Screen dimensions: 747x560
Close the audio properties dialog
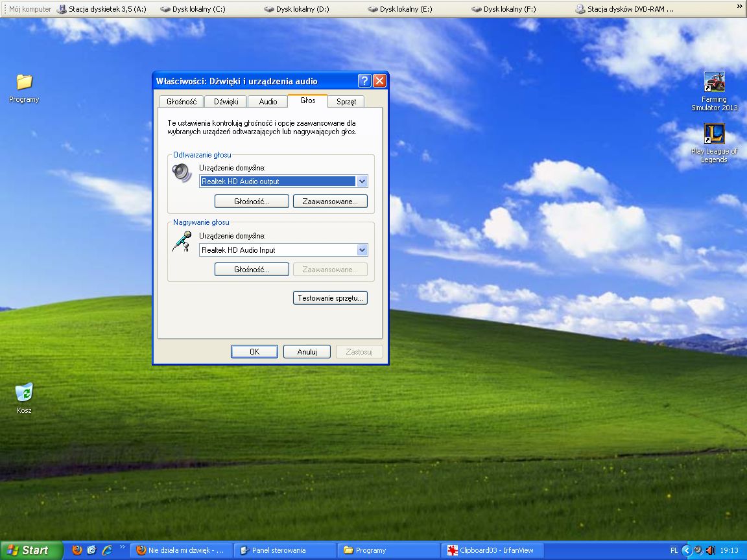tap(379, 81)
